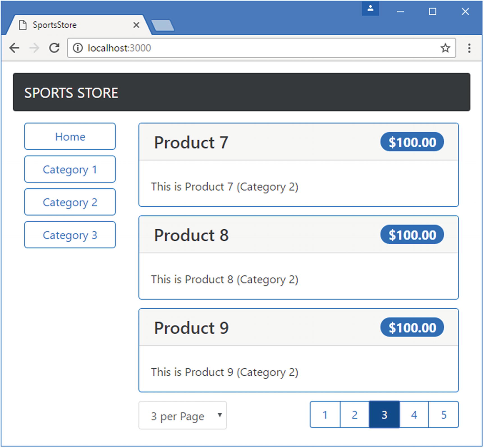Screen dimensions: 484x448
Task: Expand the 3 per Page dropdown
Action: [x=182, y=415]
